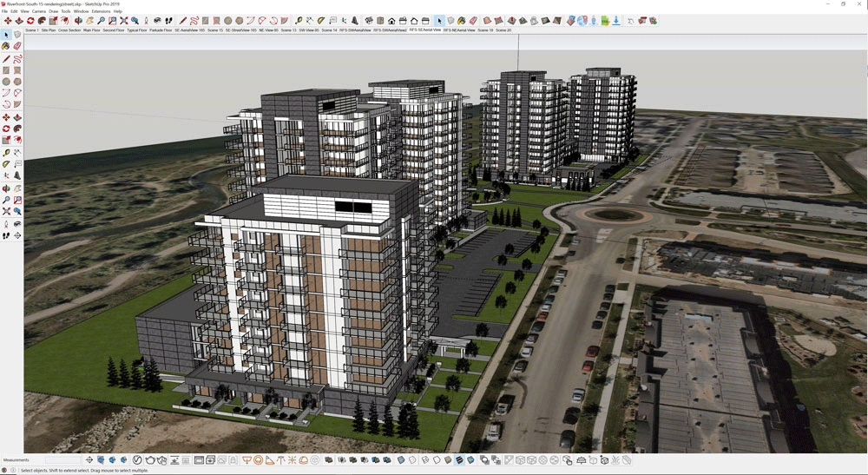Click the Add Location map icon
868x475 pixels.
[570, 21]
